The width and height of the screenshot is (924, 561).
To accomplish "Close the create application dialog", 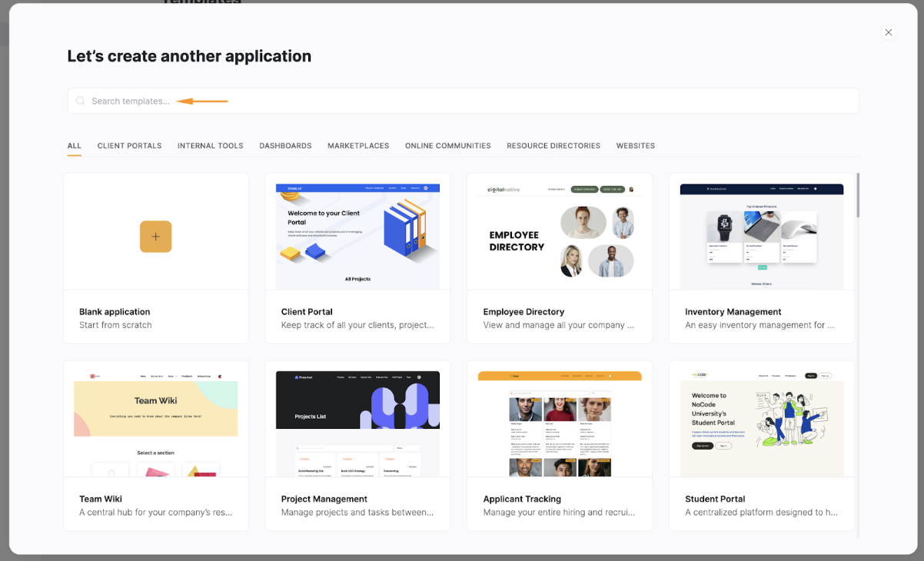I will (x=888, y=32).
